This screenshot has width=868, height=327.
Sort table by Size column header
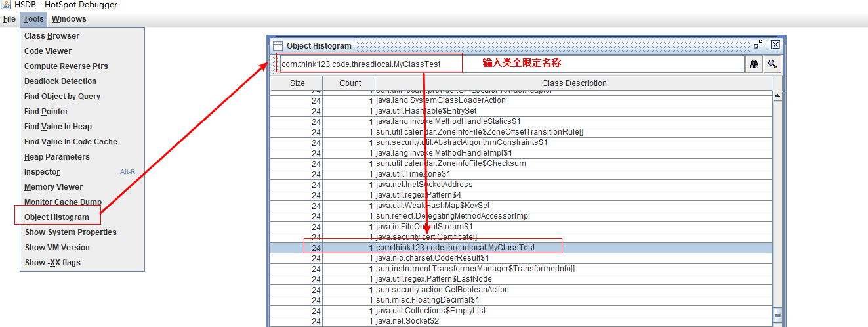pyautogui.click(x=297, y=83)
